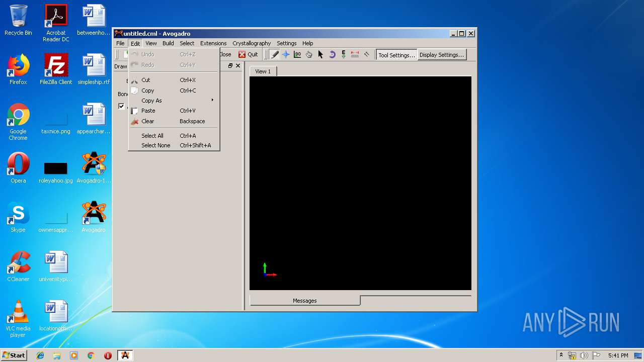Select the Firefox desktop shortcut

18,69
